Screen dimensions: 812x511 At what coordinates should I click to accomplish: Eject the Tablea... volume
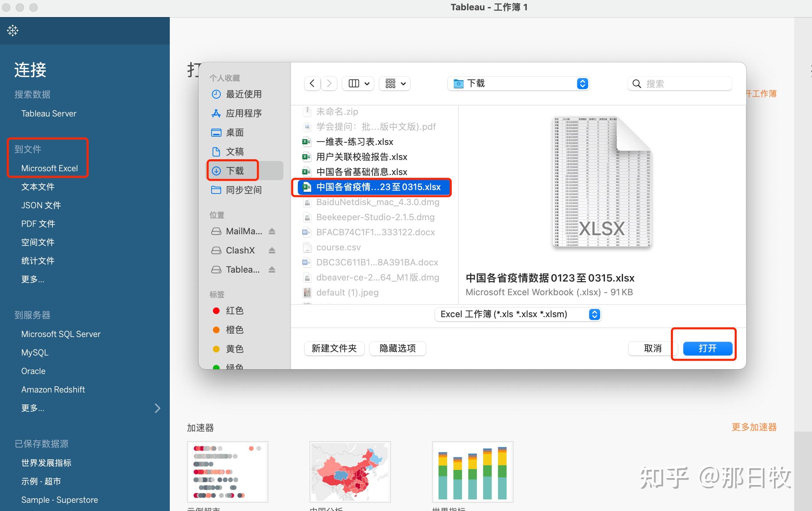pyautogui.click(x=272, y=270)
